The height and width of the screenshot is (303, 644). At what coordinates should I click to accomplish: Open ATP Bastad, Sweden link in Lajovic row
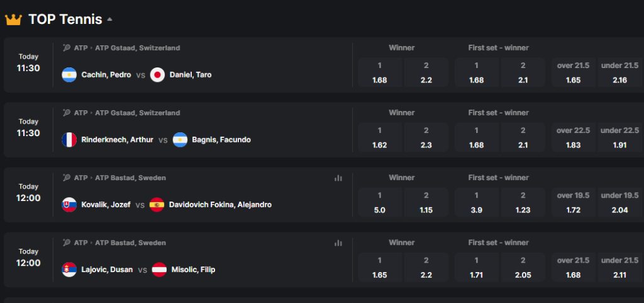(x=131, y=243)
